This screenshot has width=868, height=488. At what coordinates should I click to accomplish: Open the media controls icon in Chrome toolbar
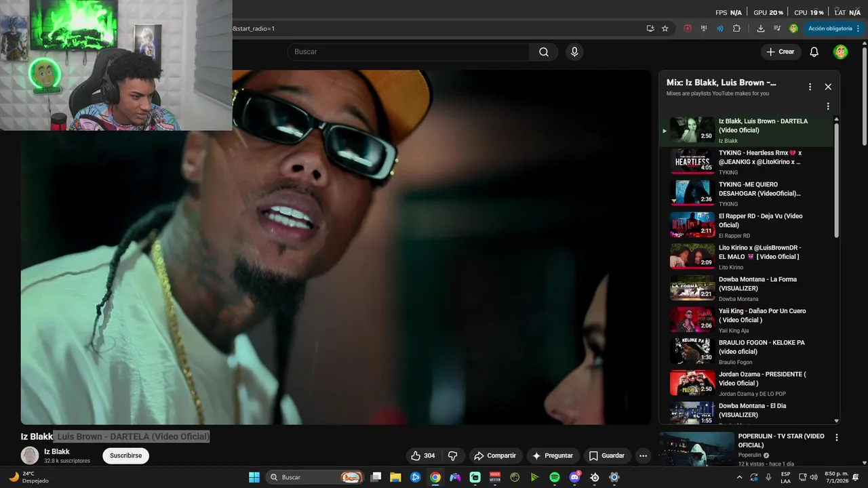click(x=777, y=28)
